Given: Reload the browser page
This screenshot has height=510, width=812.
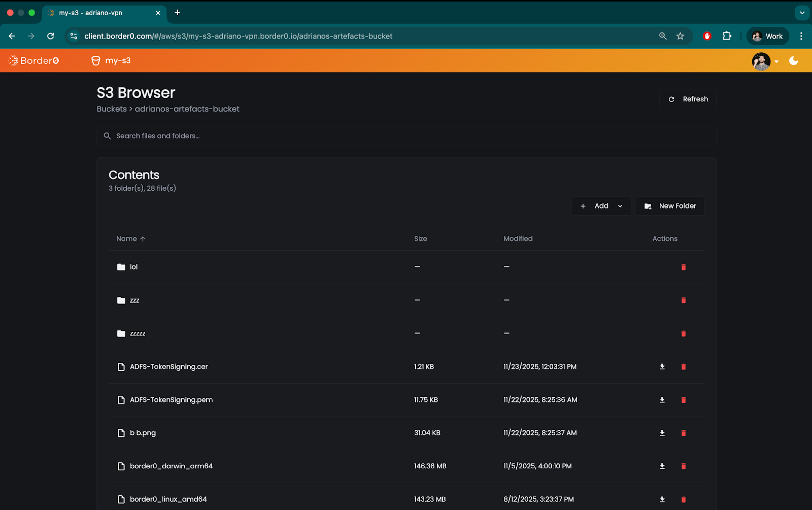Looking at the screenshot, I should 51,36.
